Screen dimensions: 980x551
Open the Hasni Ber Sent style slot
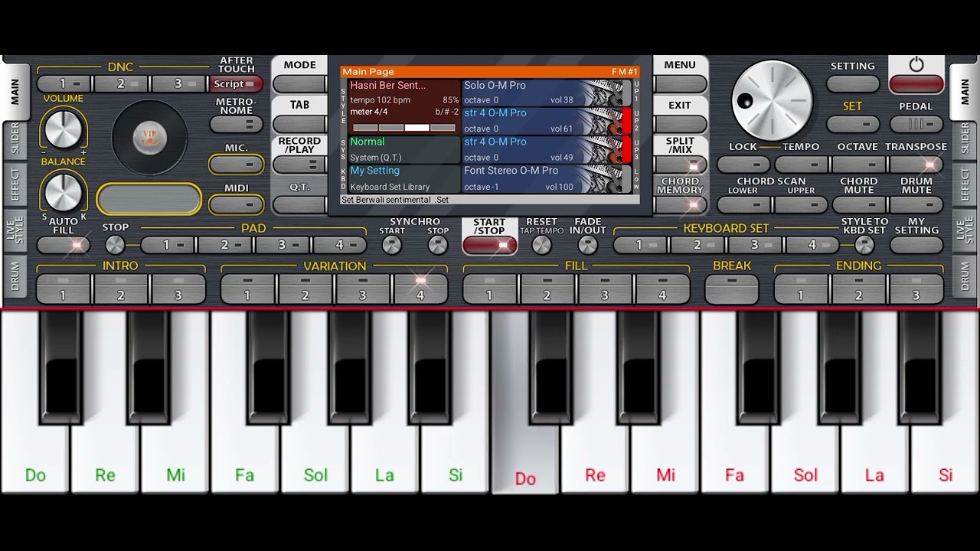tap(404, 107)
